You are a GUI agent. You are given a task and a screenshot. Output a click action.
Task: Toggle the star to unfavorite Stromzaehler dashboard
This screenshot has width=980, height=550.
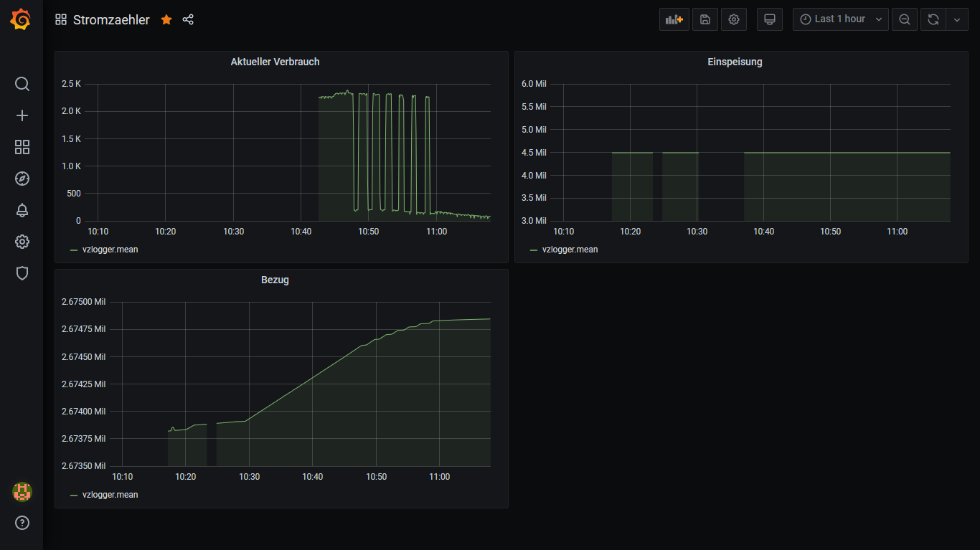coord(166,20)
